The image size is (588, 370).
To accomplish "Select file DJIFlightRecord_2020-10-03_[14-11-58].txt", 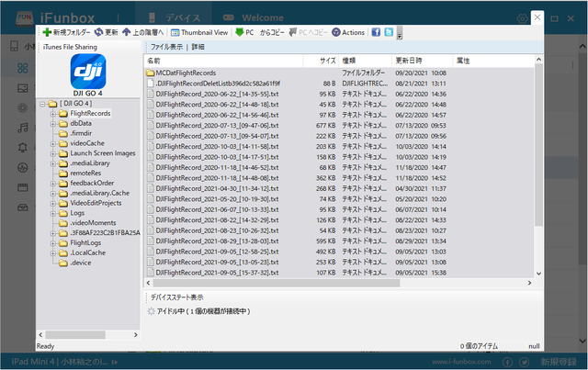I will (217, 147).
